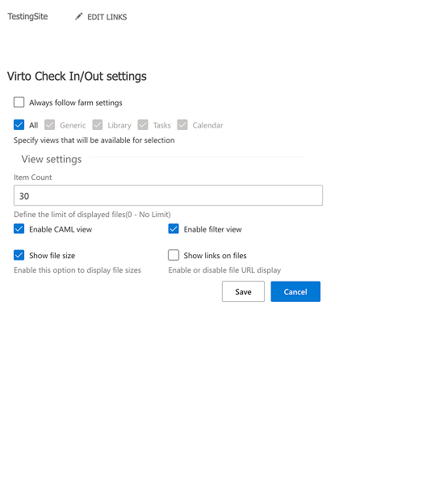Click the Cancel button
The height and width of the screenshot is (485, 448).
tap(295, 291)
